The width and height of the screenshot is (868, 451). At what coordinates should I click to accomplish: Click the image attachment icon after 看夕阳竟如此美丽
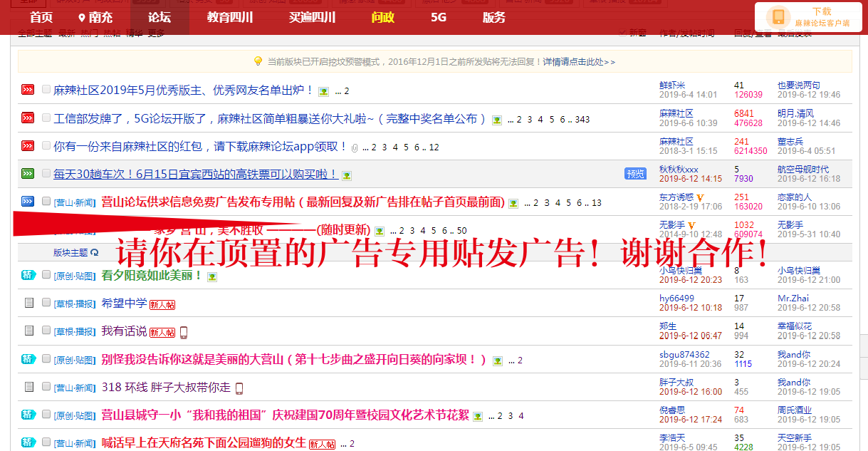[x=211, y=276]
